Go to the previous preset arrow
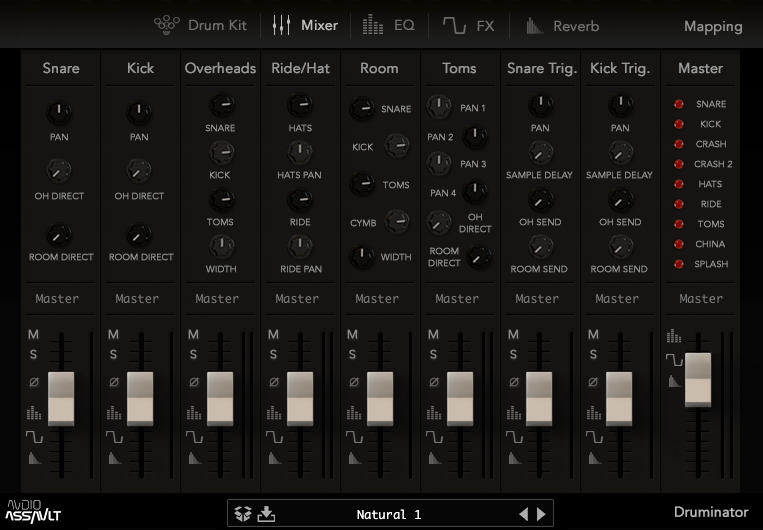Viewport: 763px width, 530px height. [524, 514]
